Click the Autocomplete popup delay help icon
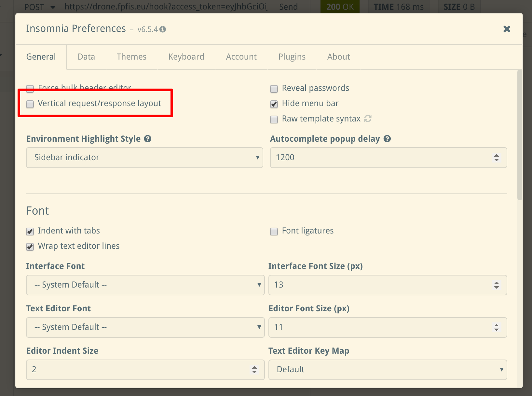Viewport: 532px width, 396px height. click(387, 139)
